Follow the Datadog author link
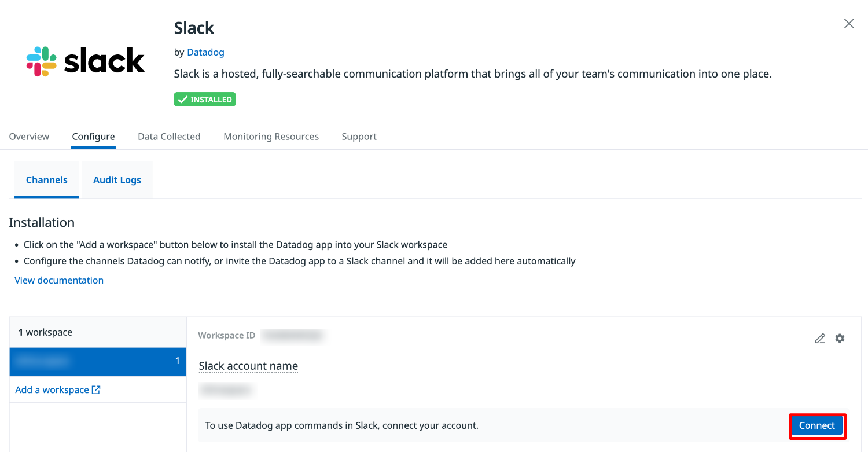The height and width of the screenshot is (452, 868). (205, 52)
